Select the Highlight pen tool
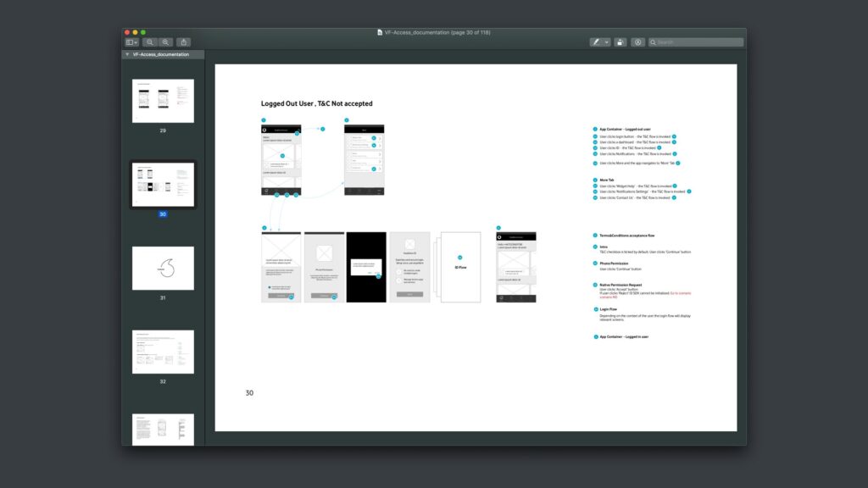This screenshot has width=868, height=488. (x=597, y=42)
